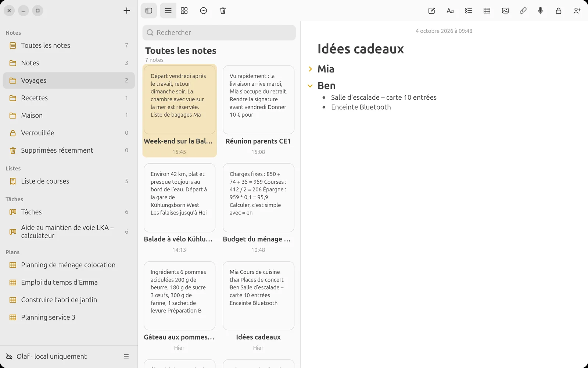Image resolution: width=588 pixels, height=368 pixels.
Task: Open the Tâches list
Action: coord(69,212)
